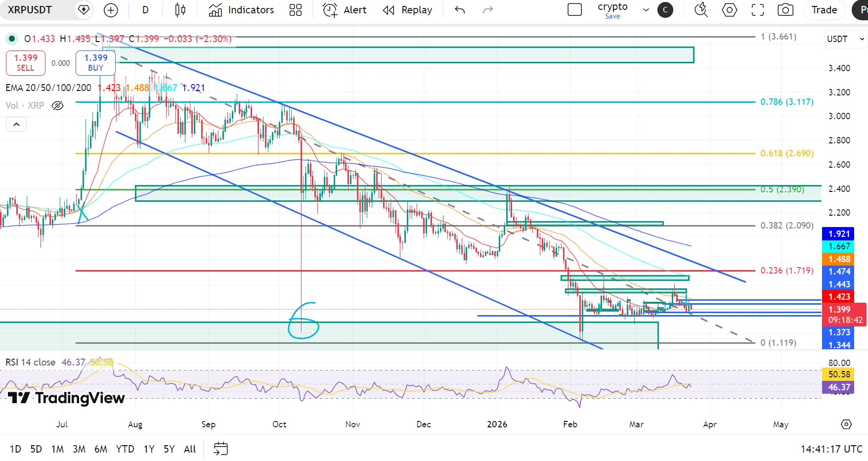Switch to the YTD date range
868x461 pixels.
click(125, 449)
